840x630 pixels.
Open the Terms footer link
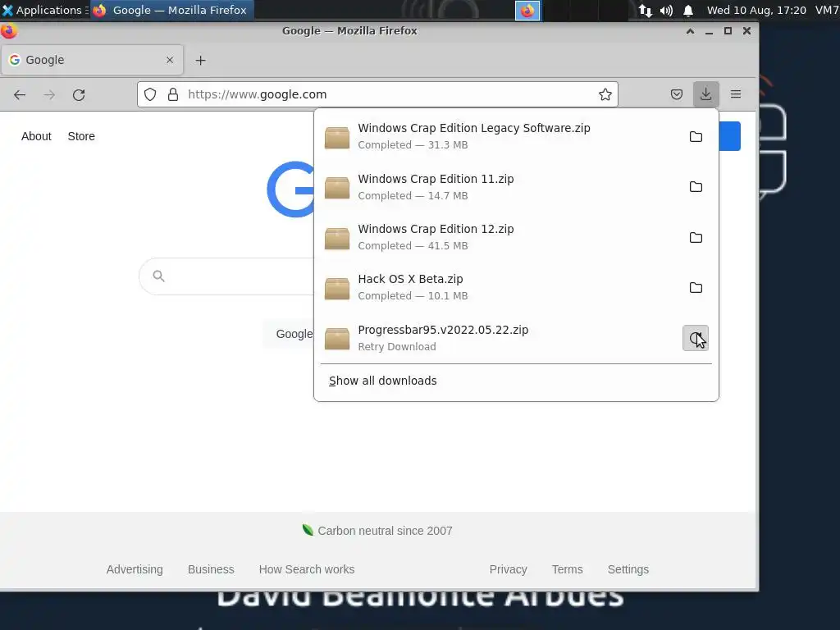pyautogui.click(x=568, y=569)
